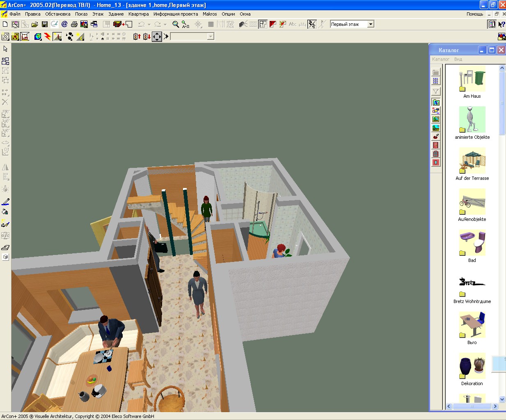506x420 pixels.
Task: Click the save floppy disk icon
Action: click(x=45, y=24)
